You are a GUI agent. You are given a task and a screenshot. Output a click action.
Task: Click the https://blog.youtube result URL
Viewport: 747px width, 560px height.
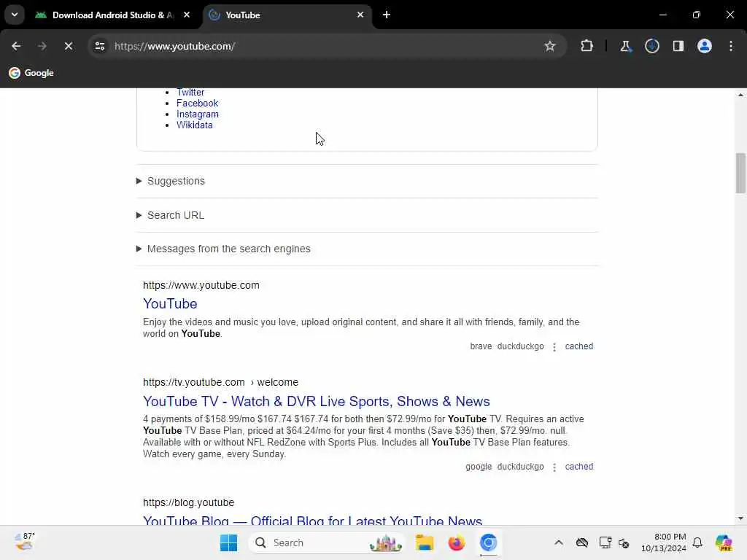click(189, 502)
